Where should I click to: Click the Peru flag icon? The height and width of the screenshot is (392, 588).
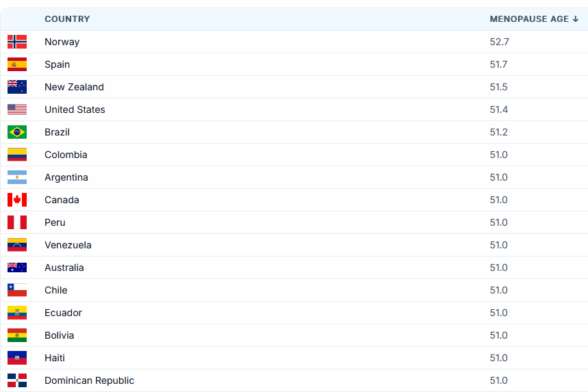(17, 222)
